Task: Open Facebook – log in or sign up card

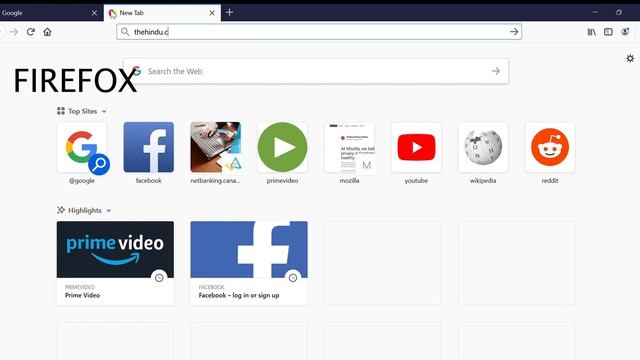Action: click(x=249, y=263)
